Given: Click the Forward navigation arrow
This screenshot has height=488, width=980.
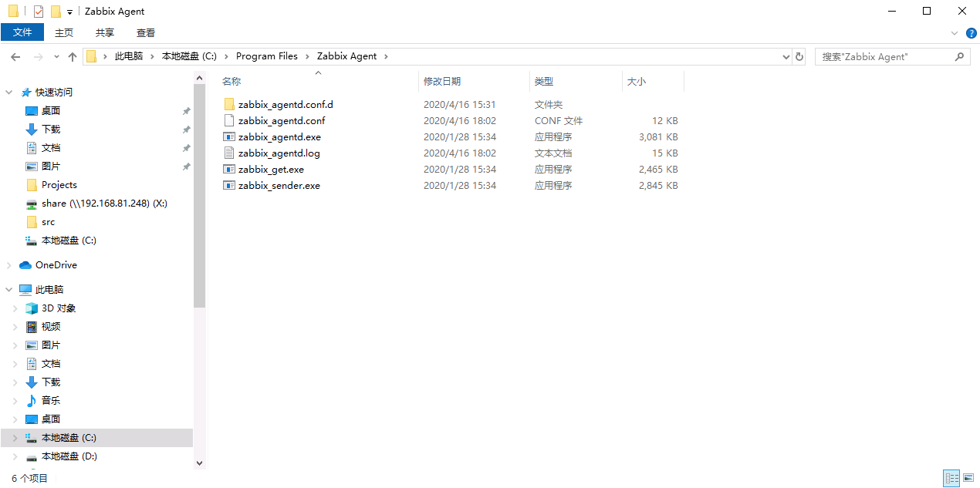Looking at the screenshot, I should click(x=38, y=57).
